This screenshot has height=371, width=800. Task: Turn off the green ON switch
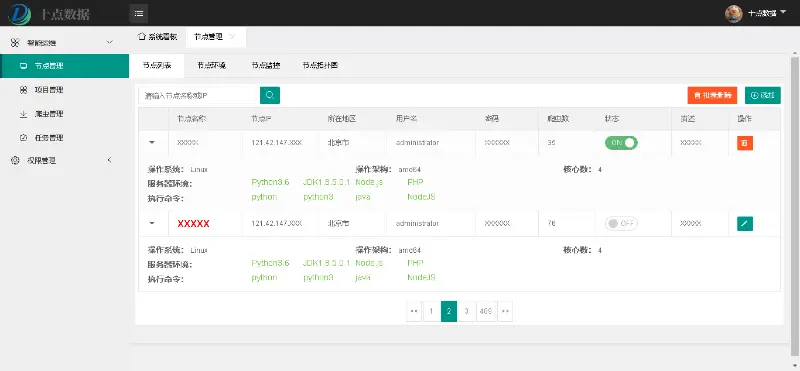click(x=621, y=143)
